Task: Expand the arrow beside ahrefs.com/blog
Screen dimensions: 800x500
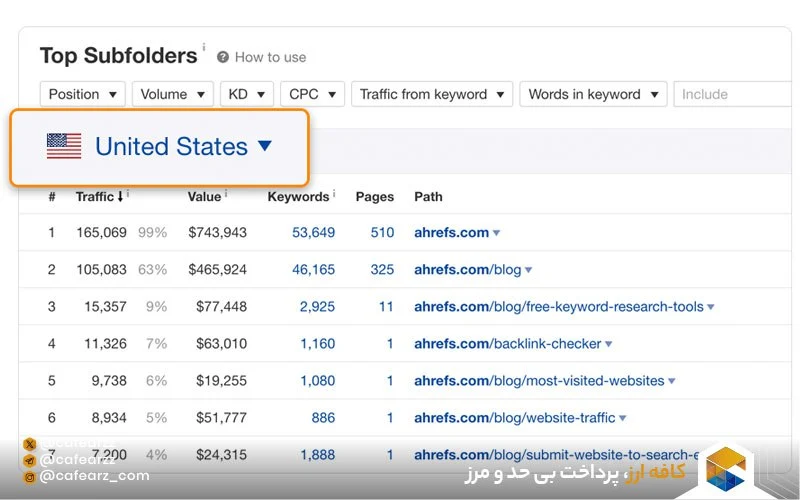Action: [x=528, y=270]
